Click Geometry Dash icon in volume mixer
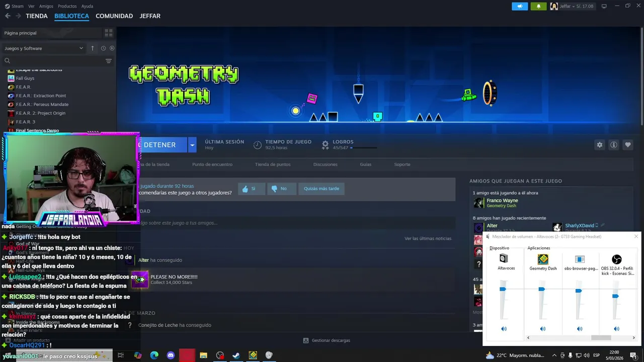Image resolution: width=644 pixels, height=362 pixels. tap(543, 259)
